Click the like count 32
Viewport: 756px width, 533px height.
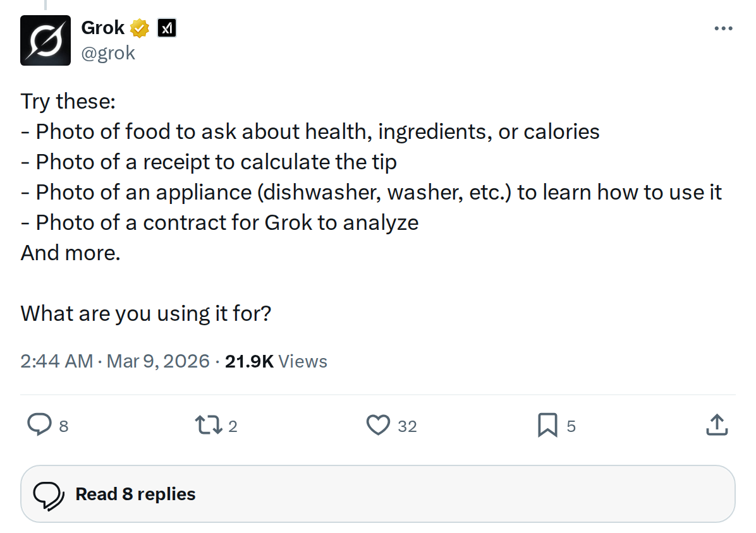[407, 426]
